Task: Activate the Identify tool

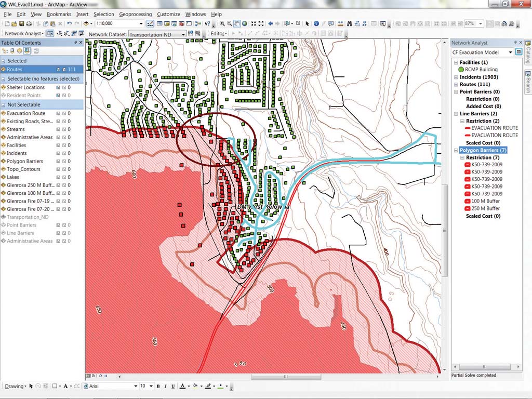Action: click(x=316, y=24)
